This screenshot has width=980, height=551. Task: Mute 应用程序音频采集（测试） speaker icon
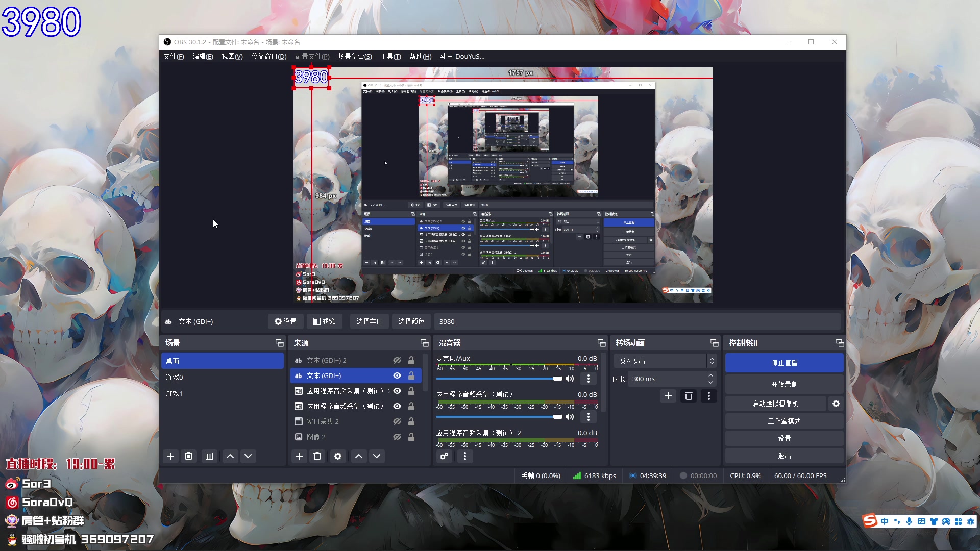(x=570, y=417)
